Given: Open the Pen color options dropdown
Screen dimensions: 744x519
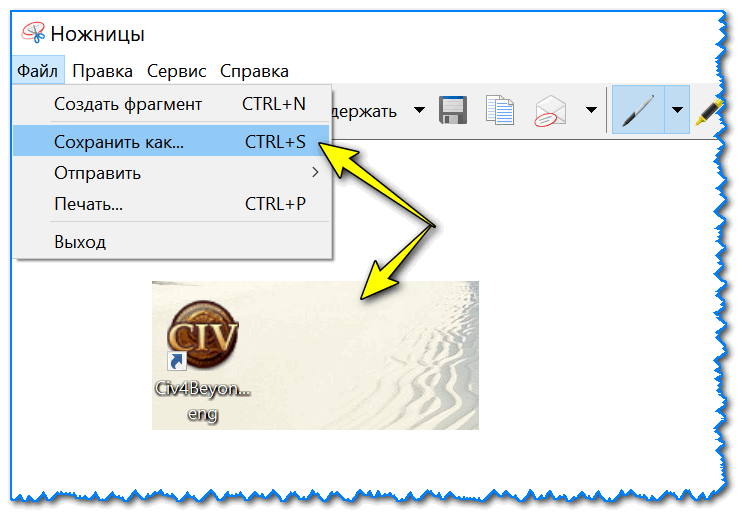Looking at the screenshot, I should 677,110.
